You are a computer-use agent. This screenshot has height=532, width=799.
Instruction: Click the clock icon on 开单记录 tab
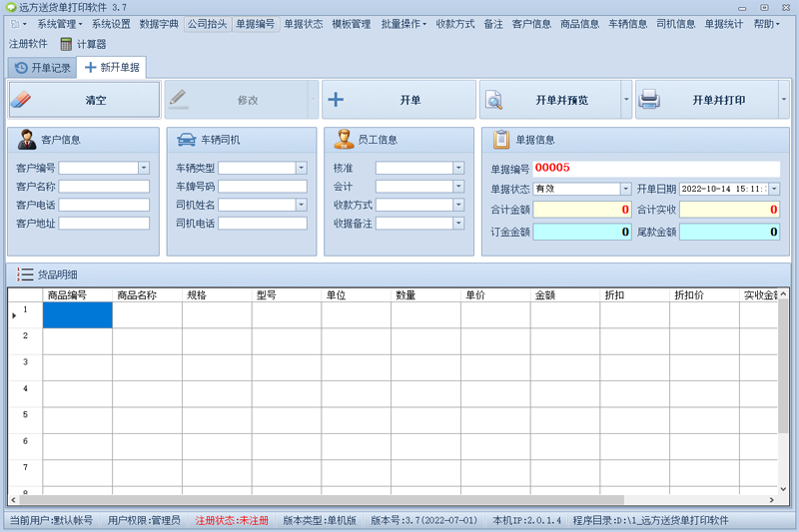tap(21, 68)
